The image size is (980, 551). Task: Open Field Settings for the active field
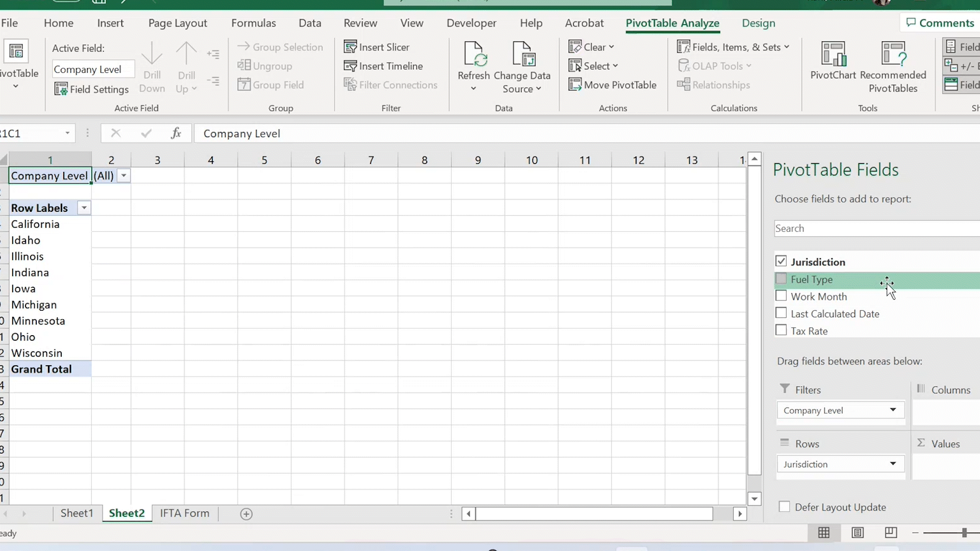[x=92, y=89]
